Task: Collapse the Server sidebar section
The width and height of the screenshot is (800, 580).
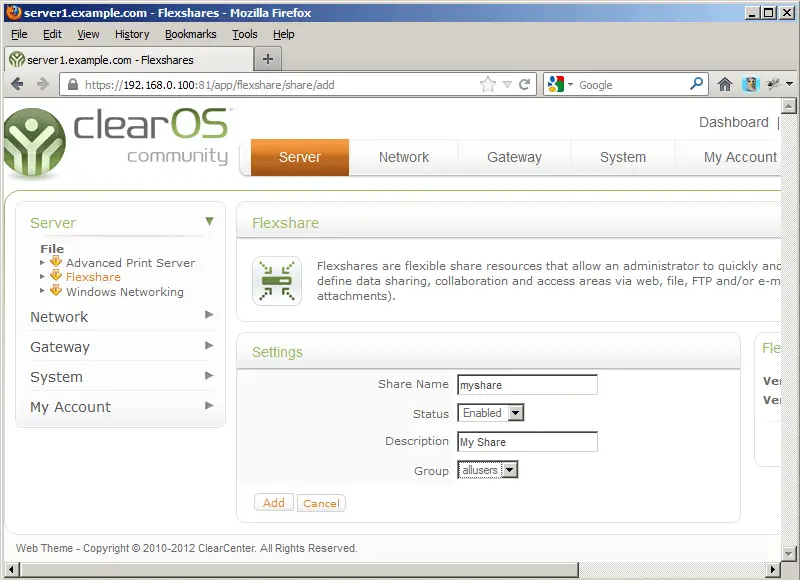Action: tap(209, 221)
